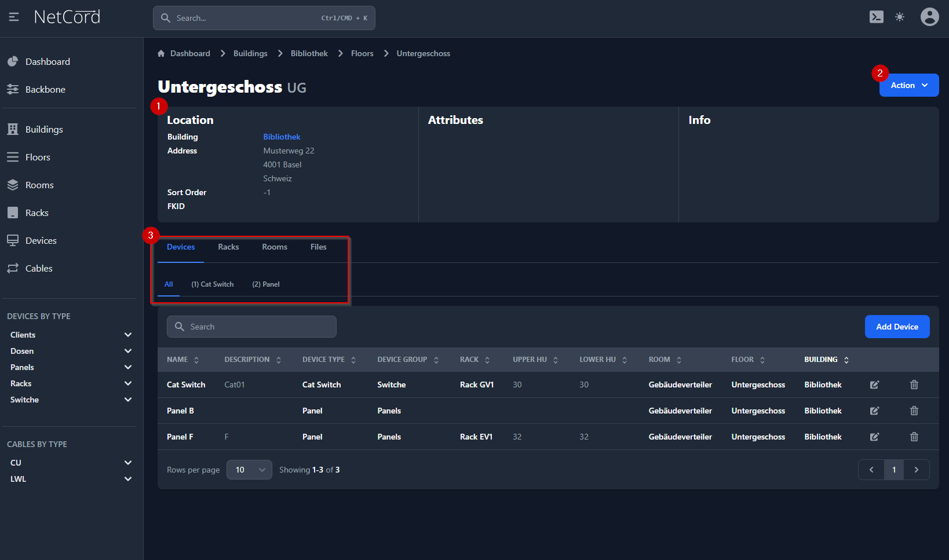Select the (2) Panel filter tab
This screenshot has width=949, height=560.
pos(266,284)
